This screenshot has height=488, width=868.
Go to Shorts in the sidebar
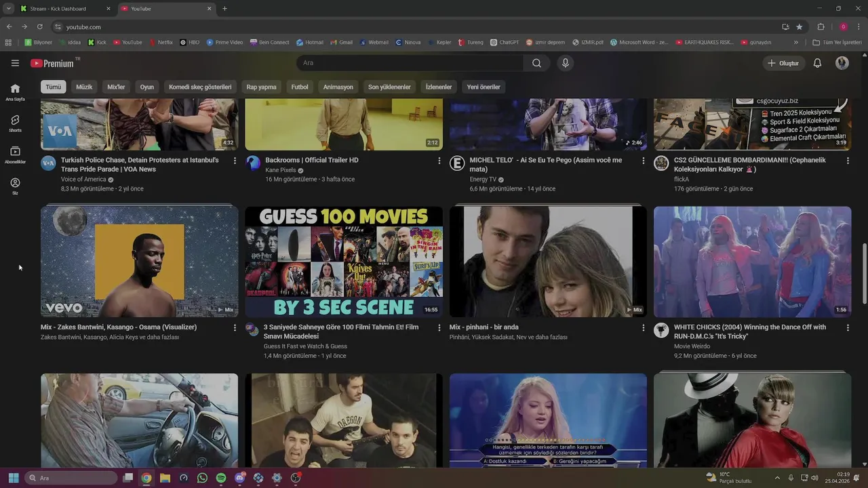coord(15,123)
